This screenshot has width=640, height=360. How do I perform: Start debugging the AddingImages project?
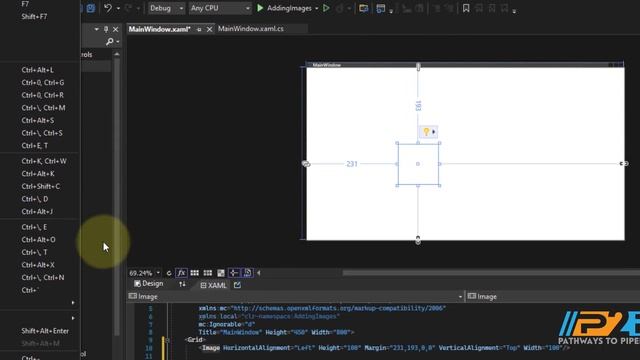[284, 8]
